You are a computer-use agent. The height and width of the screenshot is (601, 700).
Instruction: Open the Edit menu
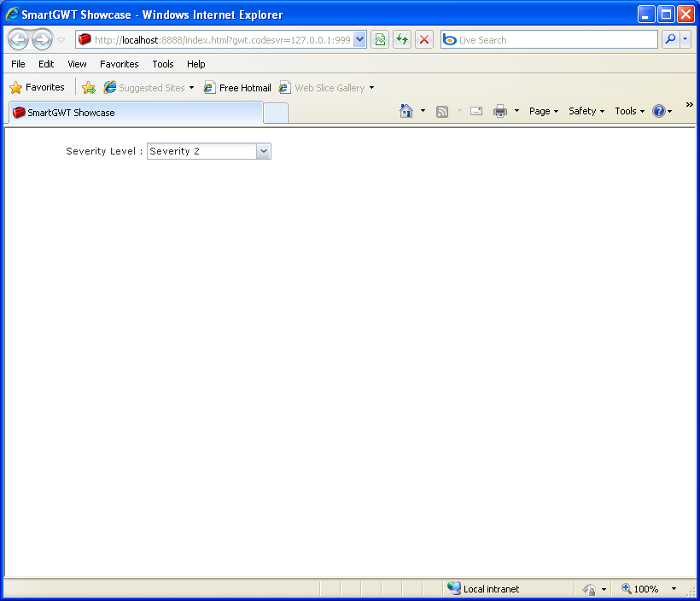[46, 64]
